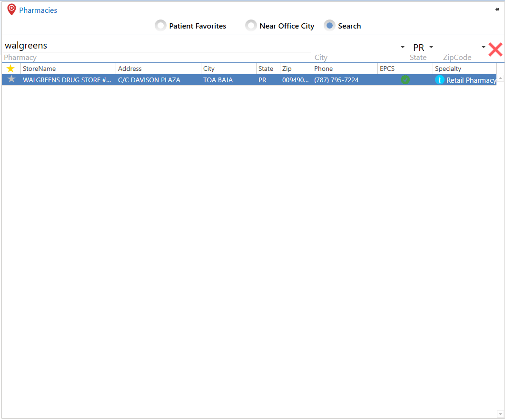The width and height of the screenshot is (505, 420).
Task: Clear search with the red X icon
Action: [x=495, y=49]
